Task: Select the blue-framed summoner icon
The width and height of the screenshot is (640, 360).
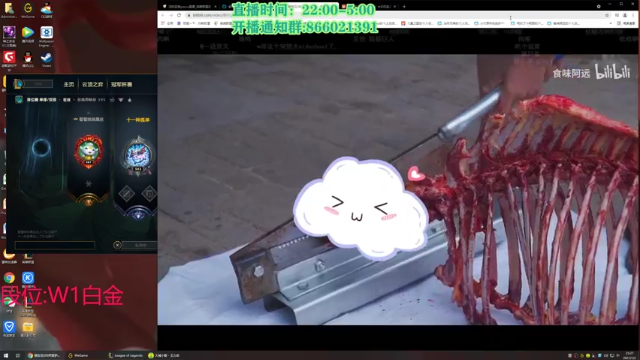Action: tap(138, 156)
